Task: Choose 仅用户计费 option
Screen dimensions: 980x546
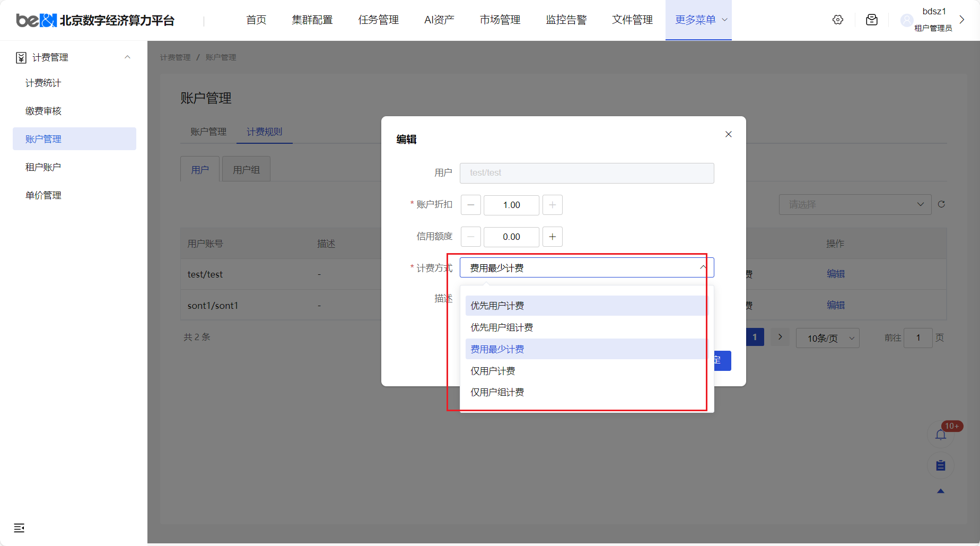Action: 587,371
